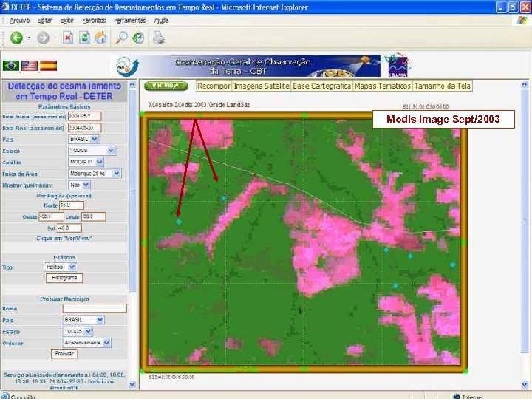Viewport: 532px width, 399px height.
Task: Click the Sul coordinate field
Action: click(69, 228)
